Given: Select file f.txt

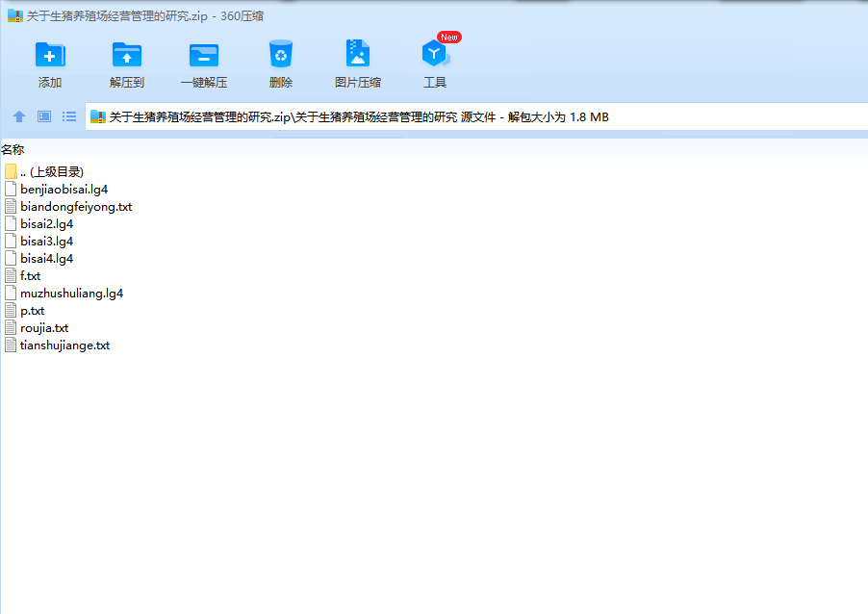Looking at the screenshot, I should point(23,275).
